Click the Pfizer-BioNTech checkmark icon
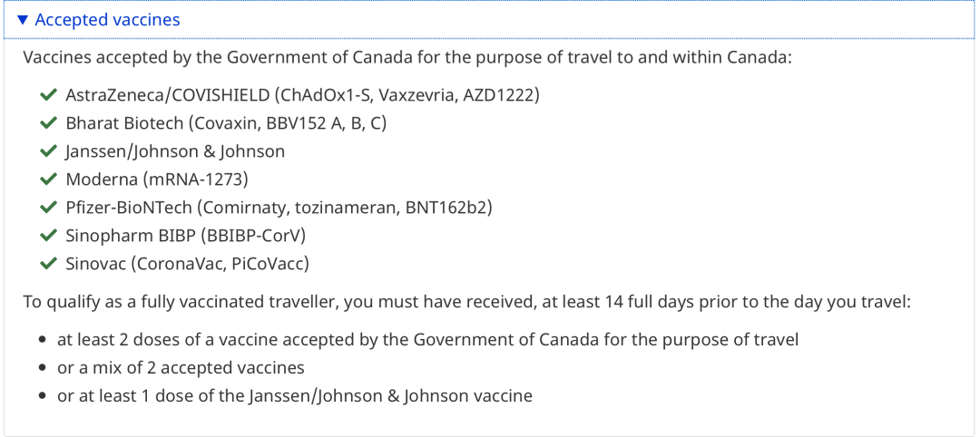The image size is (980, 437). click(48, 208)
